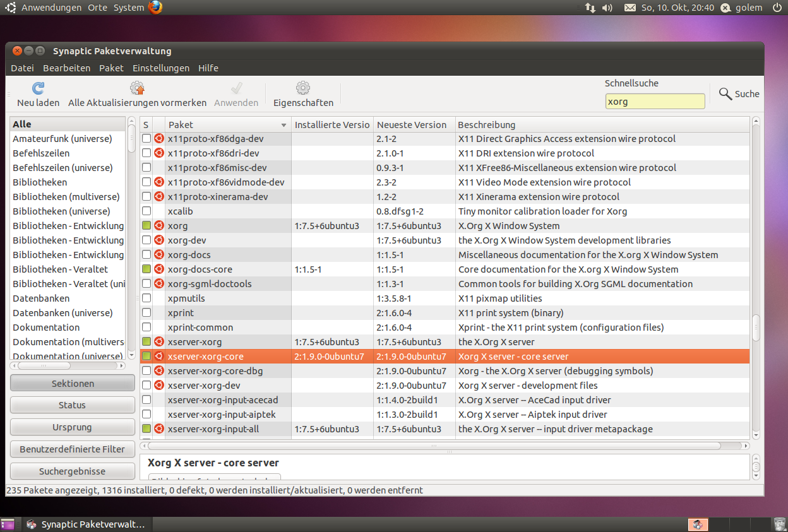
Task: Click the Neu laden reload icon
Action: coord(38,88)
